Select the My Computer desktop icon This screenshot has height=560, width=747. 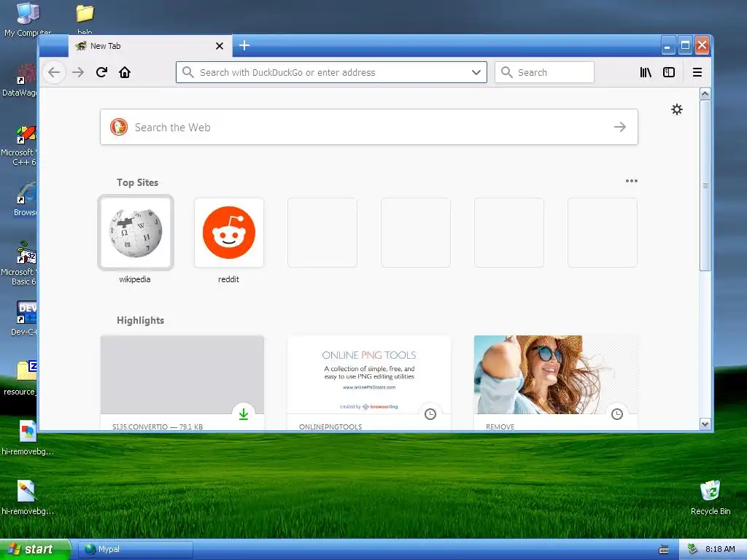(27, 19)
